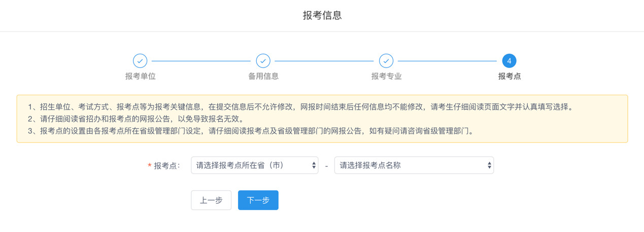
Task: Go to the 报考单位 step label
Action: point(140,77)
